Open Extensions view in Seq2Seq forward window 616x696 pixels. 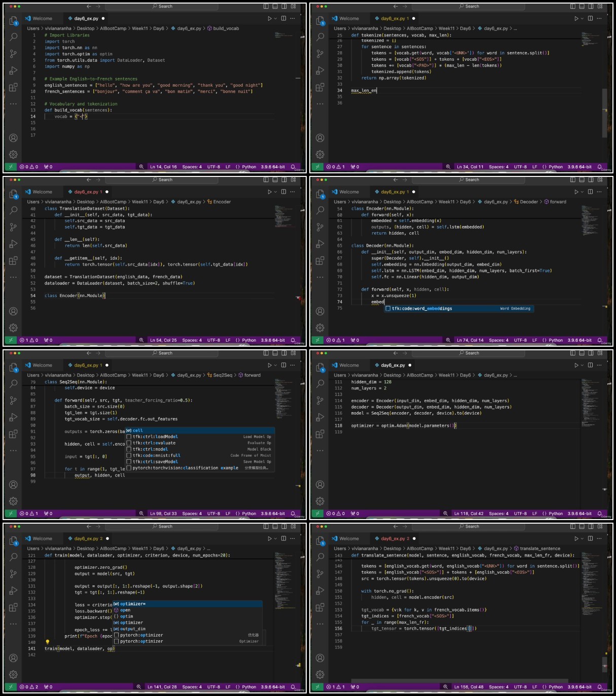(x=13, y=434)
